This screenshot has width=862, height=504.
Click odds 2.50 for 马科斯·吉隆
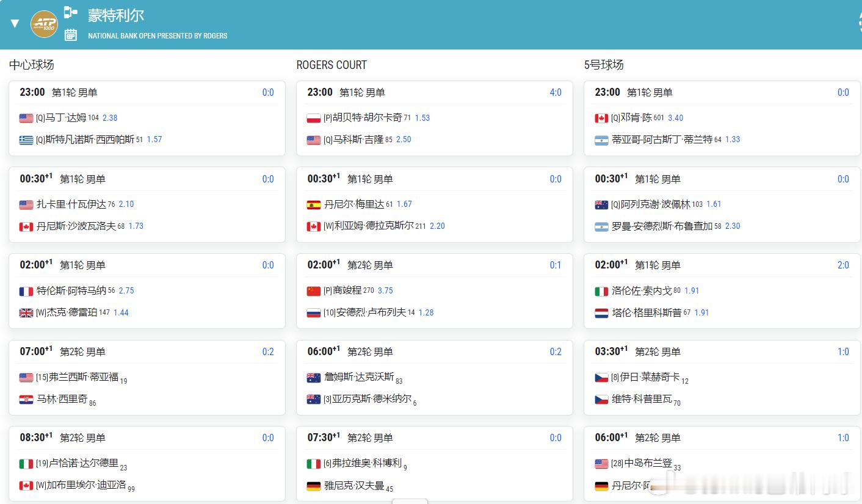click(404, 140)
